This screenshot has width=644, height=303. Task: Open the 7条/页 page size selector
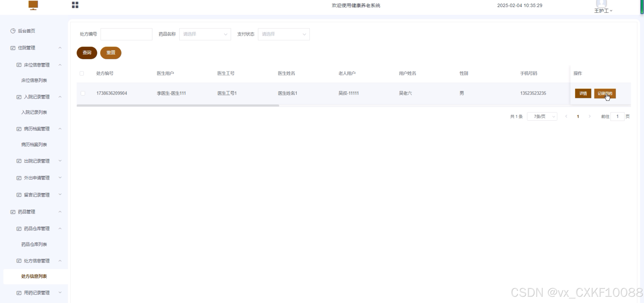tap(542, 116)
